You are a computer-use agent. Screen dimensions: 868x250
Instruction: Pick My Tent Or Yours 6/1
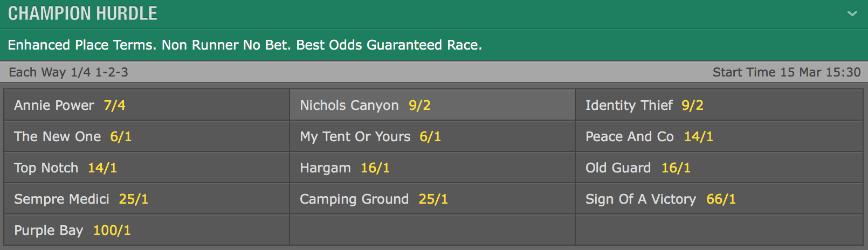point(432,136)
